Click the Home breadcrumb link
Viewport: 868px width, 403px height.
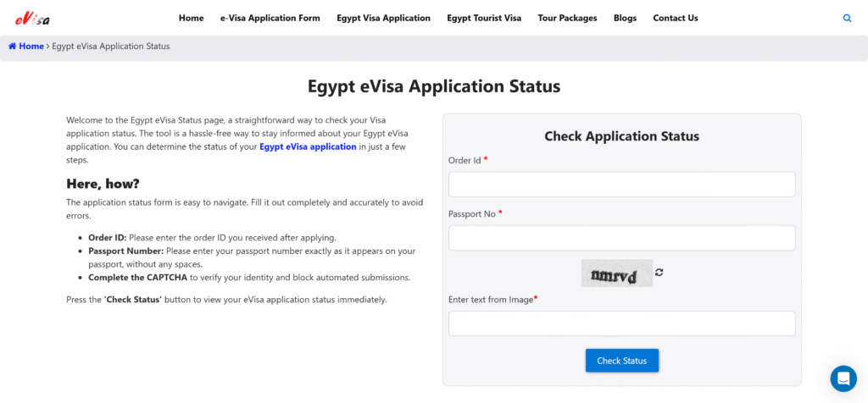31,47
